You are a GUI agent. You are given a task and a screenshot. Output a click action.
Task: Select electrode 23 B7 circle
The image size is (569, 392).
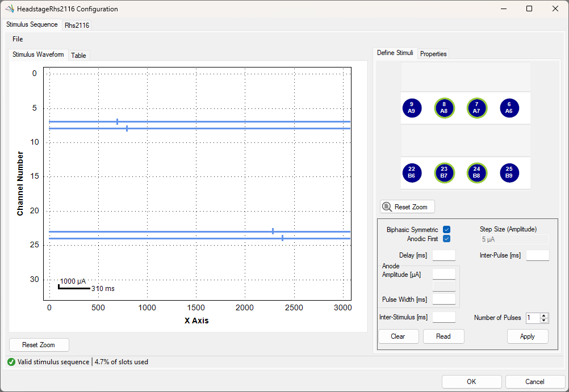pyautogui.click(x=444, y=172)
